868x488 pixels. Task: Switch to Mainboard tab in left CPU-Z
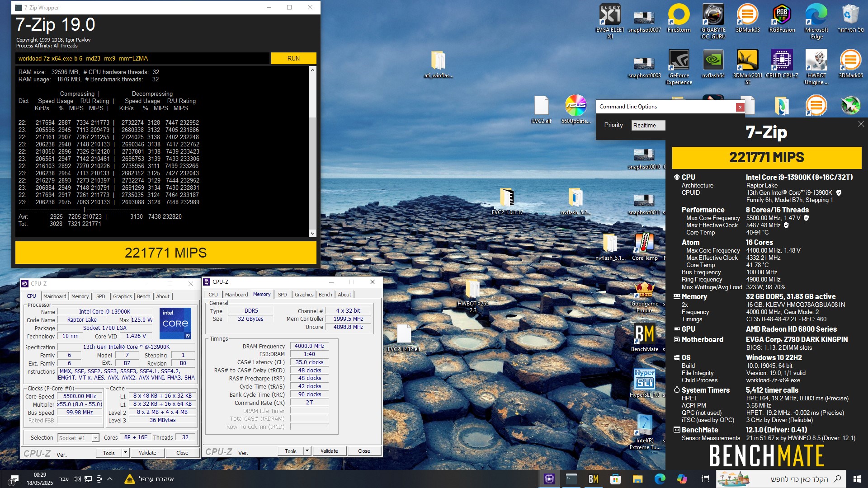(55, 296)
